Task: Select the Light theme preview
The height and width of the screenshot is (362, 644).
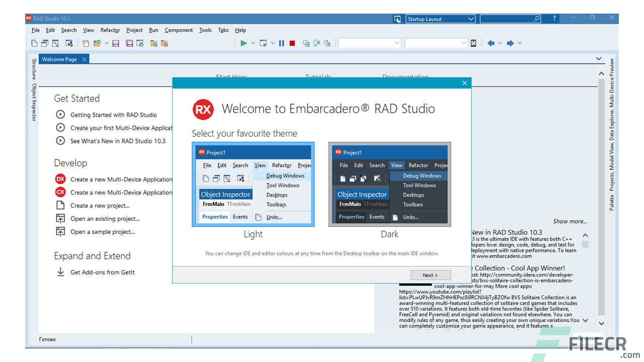Action: click(x=253, y=185)
